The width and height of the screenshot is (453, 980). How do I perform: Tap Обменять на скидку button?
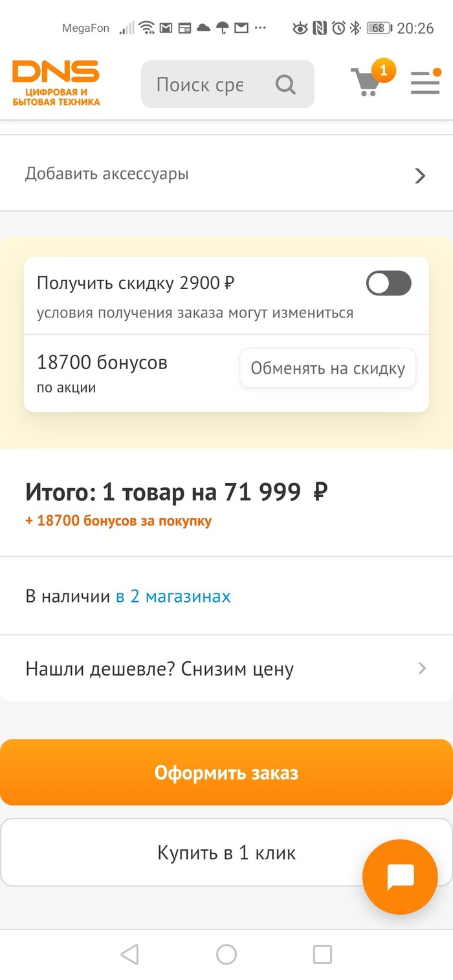tap(327, 368)
